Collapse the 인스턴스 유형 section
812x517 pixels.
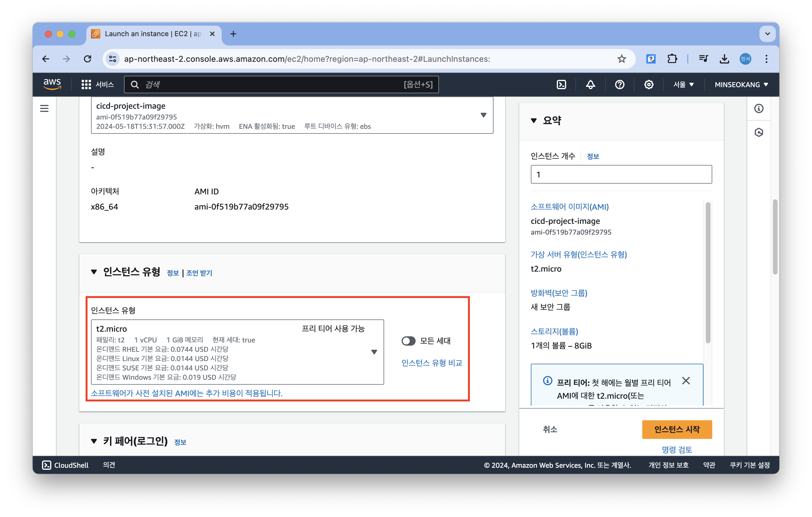(x=94, y=272)
